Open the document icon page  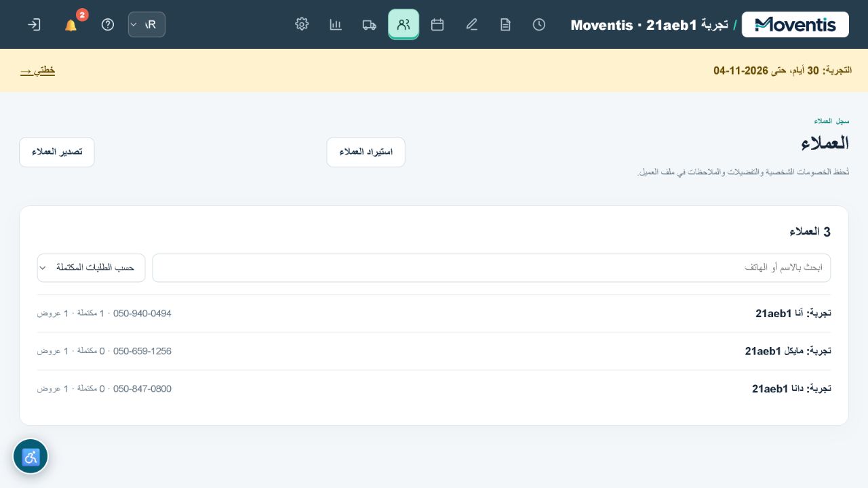505,24
